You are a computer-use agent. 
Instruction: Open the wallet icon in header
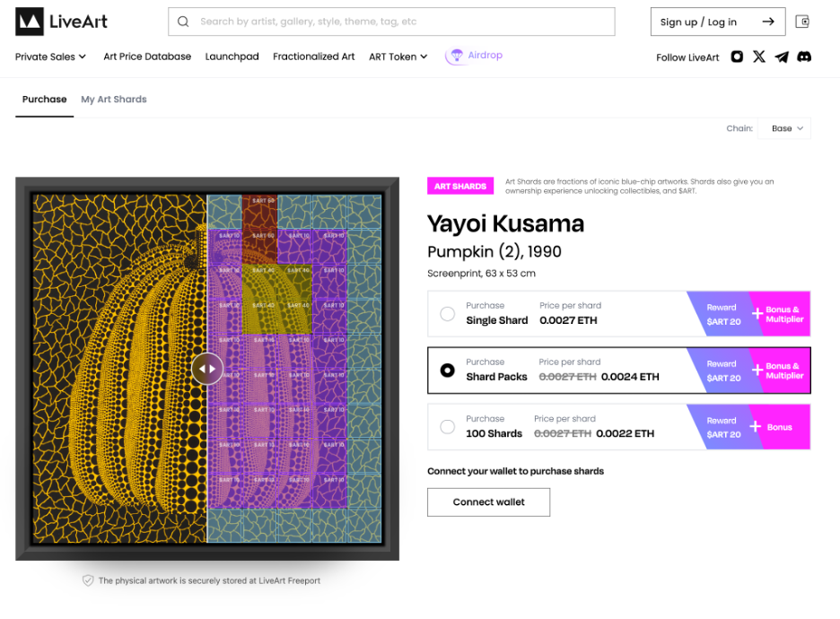point(802,22)
